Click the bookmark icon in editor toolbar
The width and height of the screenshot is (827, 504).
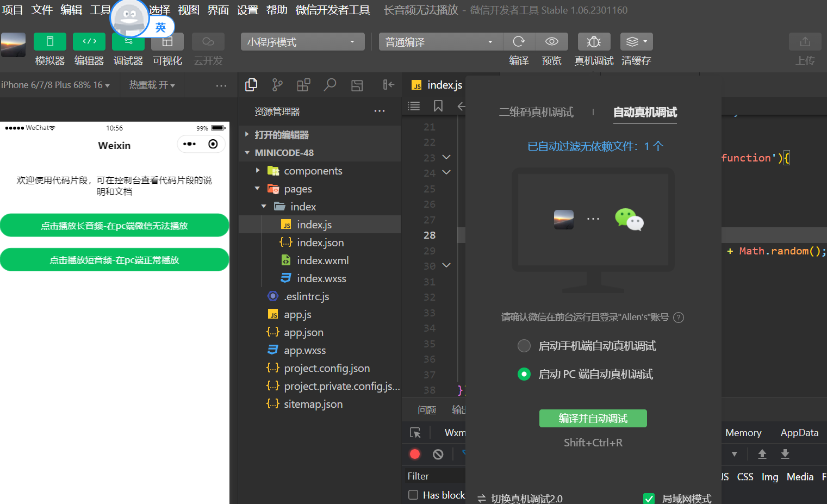pyautogui.click(x=438, y=106)
